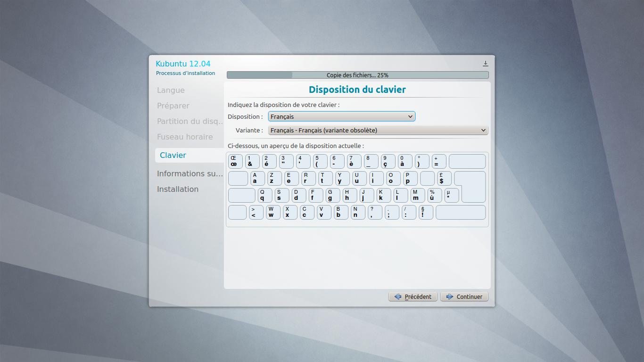Click the N key in keyboard preview
Image resolution: width=644 pixels, height=362 pixels.
point(358,212)
